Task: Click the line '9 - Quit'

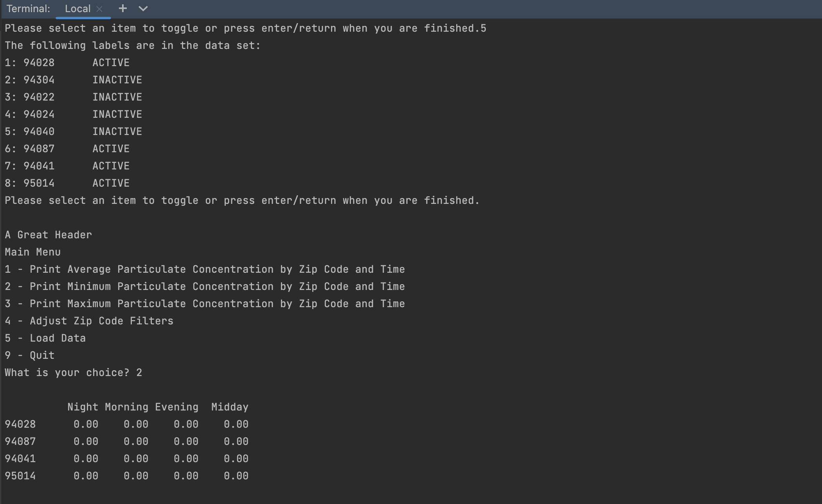Action: [29, 355]
